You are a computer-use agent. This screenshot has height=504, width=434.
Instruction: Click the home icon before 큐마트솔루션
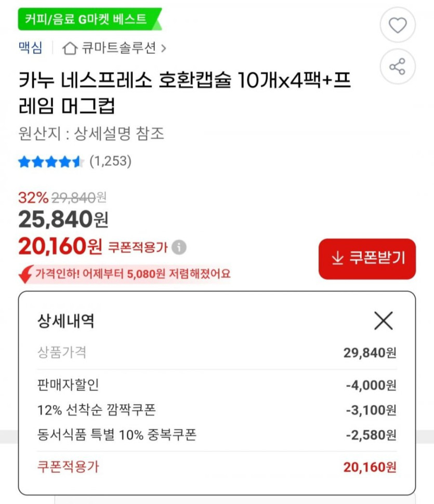(x=70, y=48)
